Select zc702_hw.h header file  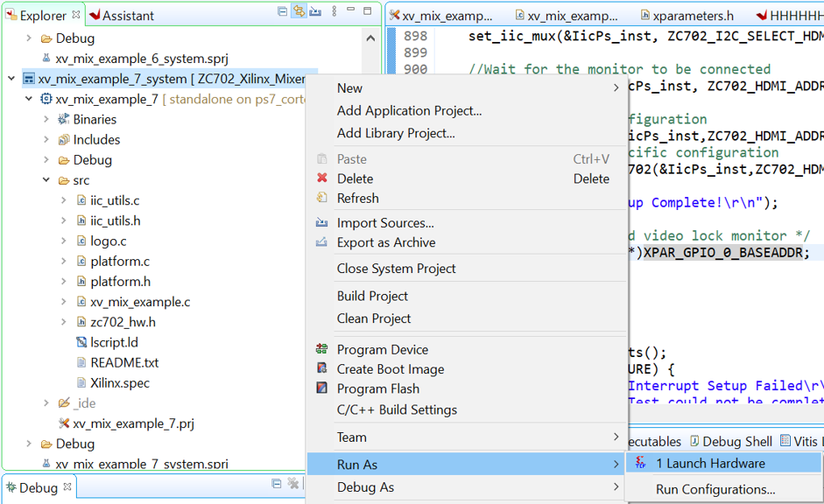[123, 322]
